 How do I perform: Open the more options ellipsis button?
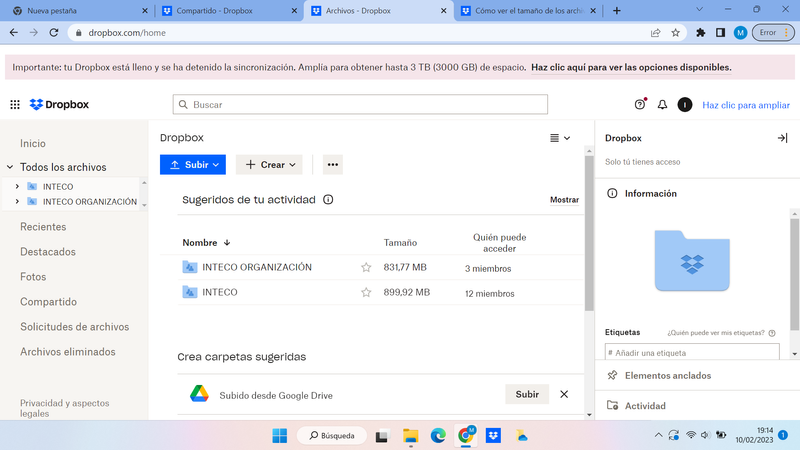tap(333, 165)
